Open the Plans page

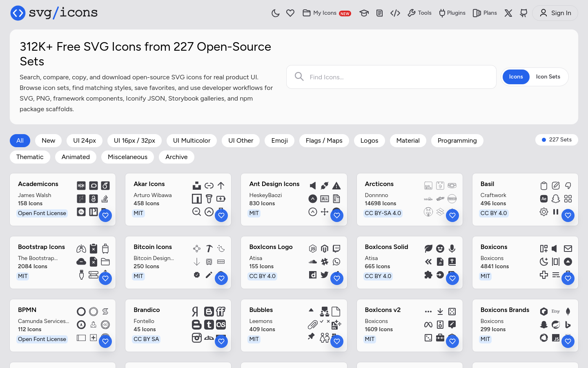pyautogui.click(x=485, y=13)
